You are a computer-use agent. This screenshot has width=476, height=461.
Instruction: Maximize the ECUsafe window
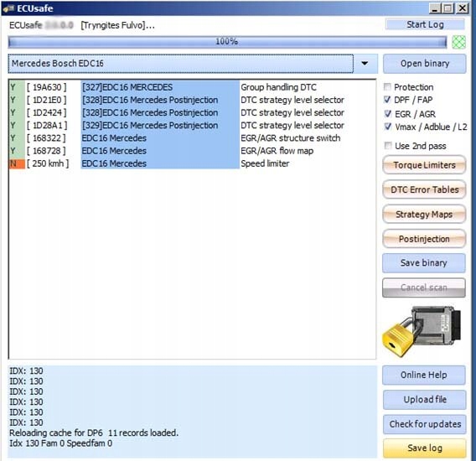(x=448, y=8)
